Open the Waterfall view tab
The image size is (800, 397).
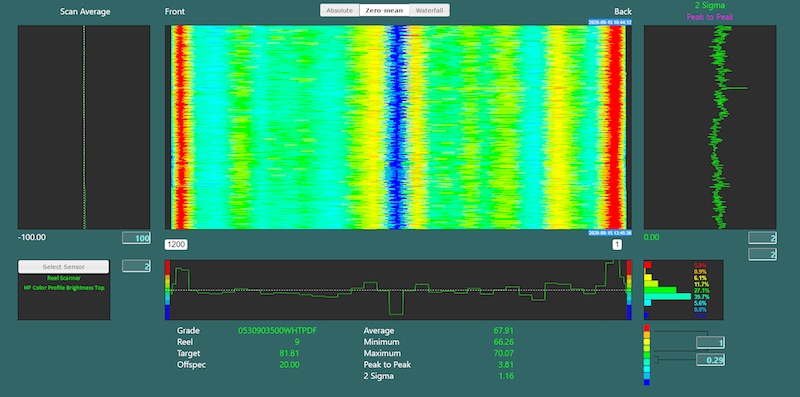point(429,10)
